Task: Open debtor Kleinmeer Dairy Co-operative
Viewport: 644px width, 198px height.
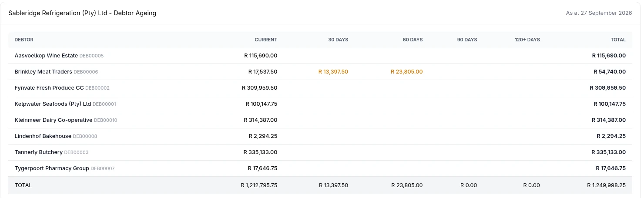Action: click(54, 120)
